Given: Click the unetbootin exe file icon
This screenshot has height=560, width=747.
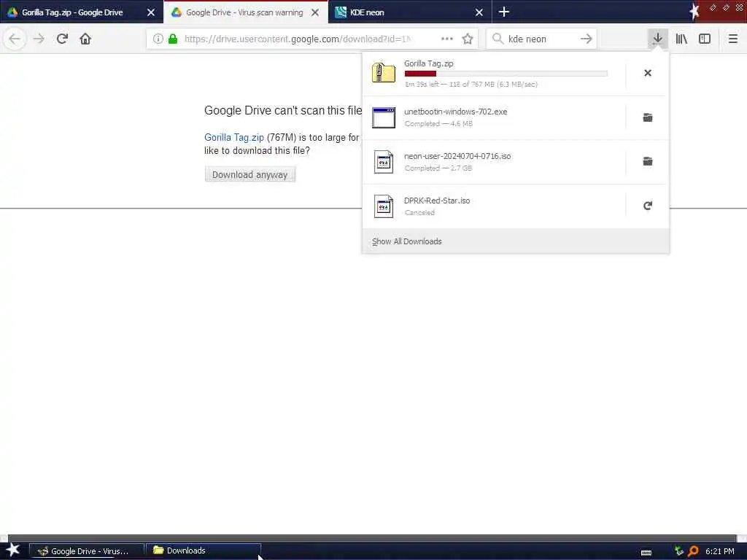Looking at the screenshot, I should 384,117.
